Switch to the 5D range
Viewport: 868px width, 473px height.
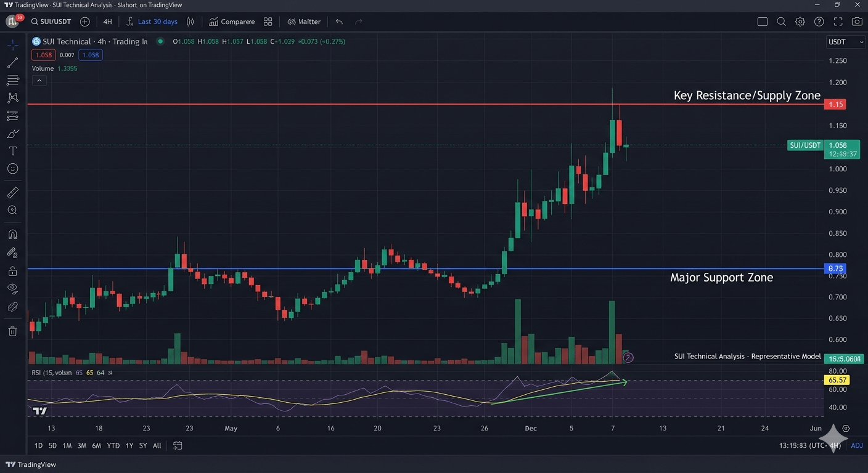tap(52, 445)
